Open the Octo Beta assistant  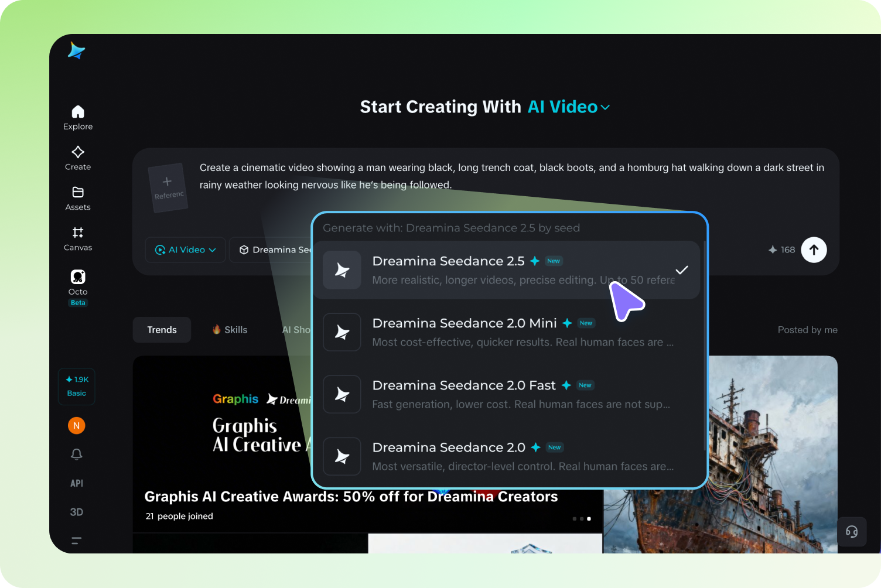point(78,288)
